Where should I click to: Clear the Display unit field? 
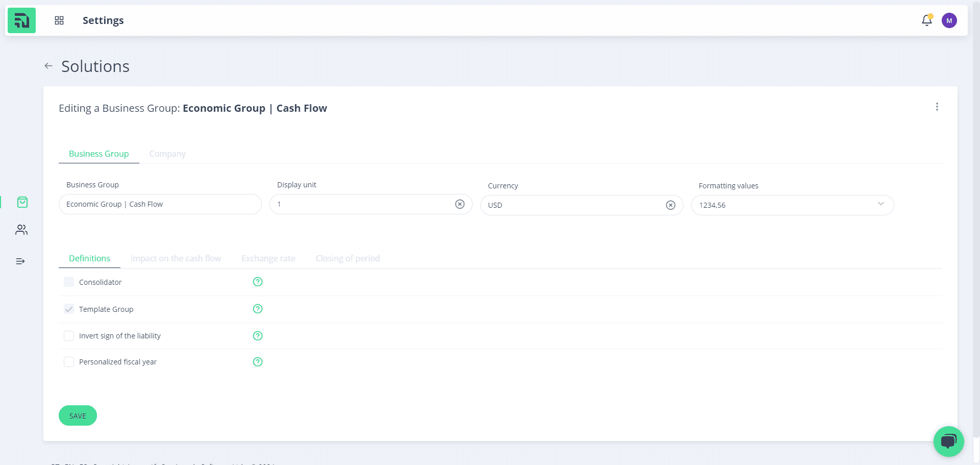(460, 204)
